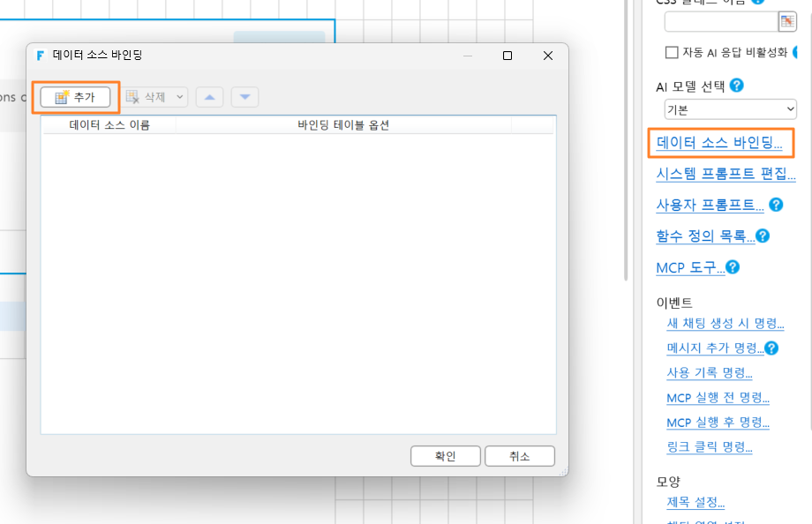Open the MCP 실행 전 명령... link
This screenshot has height=524, width=812.
[x=718, y=398]
